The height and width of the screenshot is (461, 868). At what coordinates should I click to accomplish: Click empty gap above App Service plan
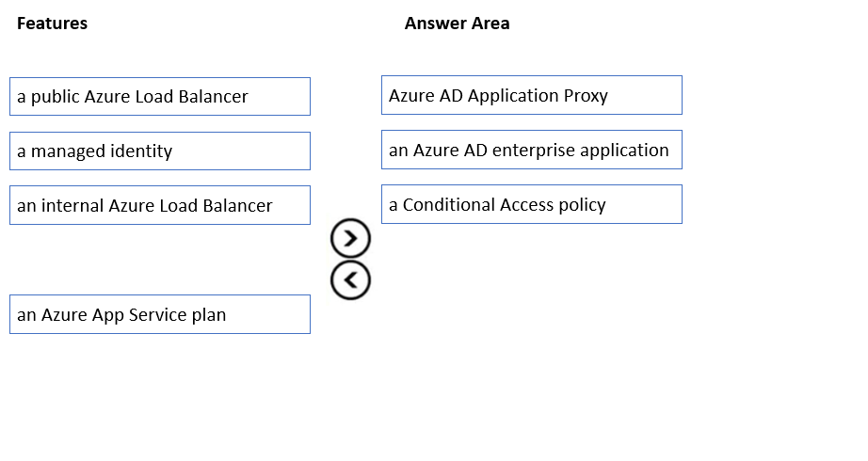pos(160,261)
